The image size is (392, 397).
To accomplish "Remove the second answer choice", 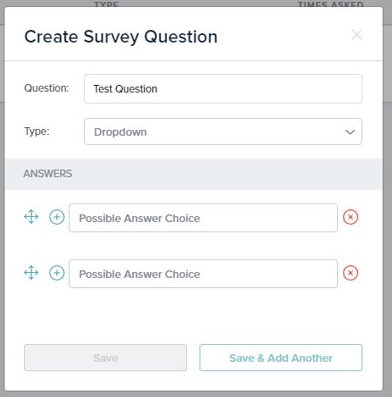I will (350, 273).
